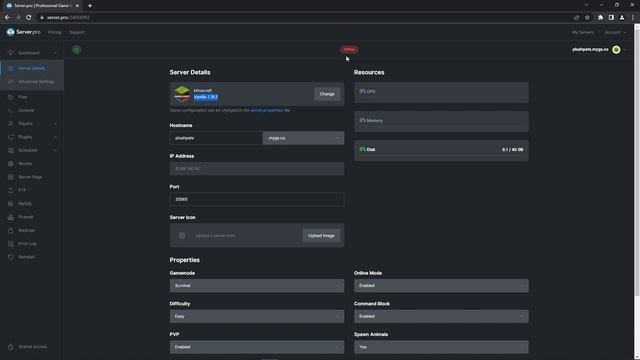Open the browser profile icon
The image size is (640, 360).
pyautogui.click(x=622, y=18)
